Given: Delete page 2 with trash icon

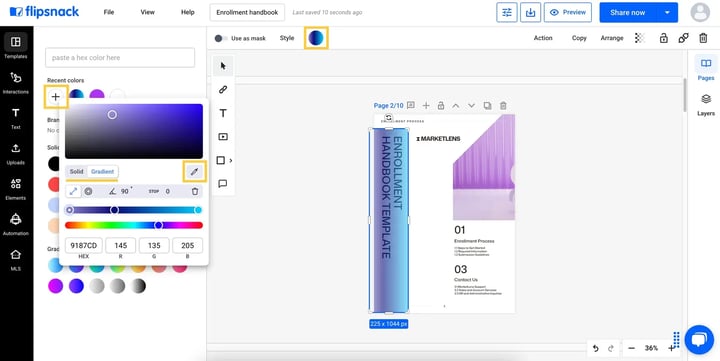Looking at the screenshot, I should tap(503, 106).
